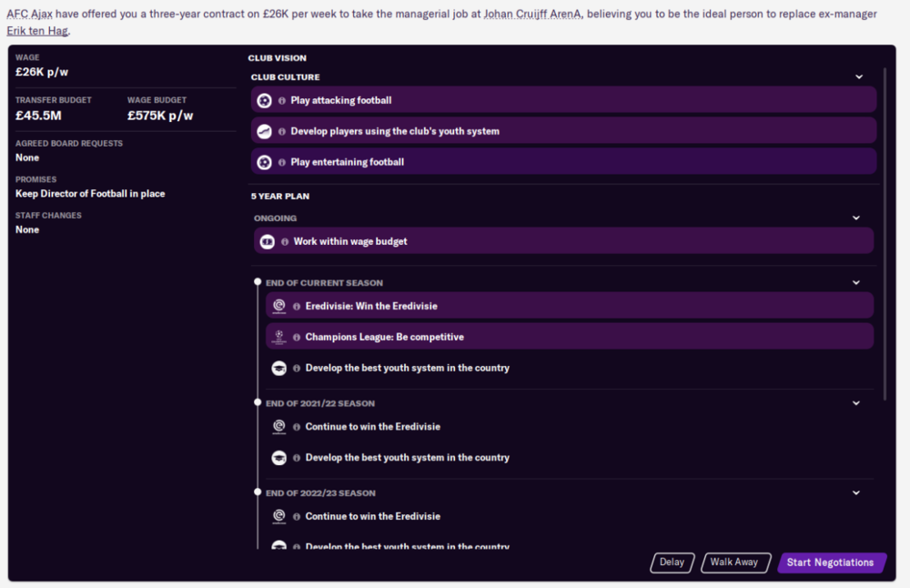The width and height of the screenshot is (910, 588).
Task: Open info for Champions League: Be competitive
Action: tap(297, 337)
